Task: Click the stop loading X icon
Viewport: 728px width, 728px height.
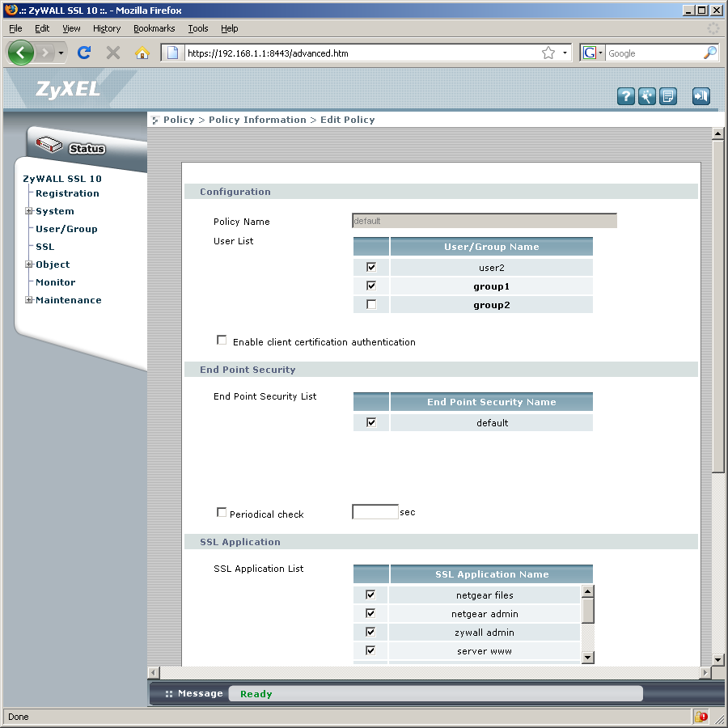Action: (x=112, y=53)
